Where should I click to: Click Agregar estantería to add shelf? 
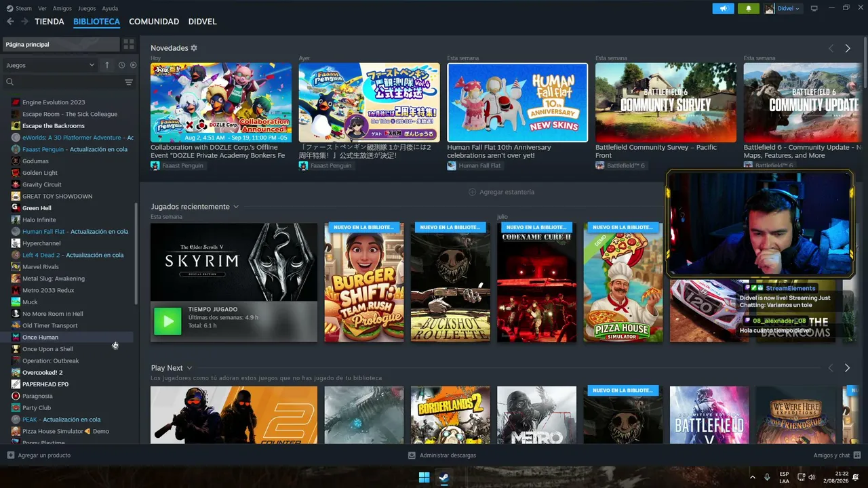coord(502,192)
